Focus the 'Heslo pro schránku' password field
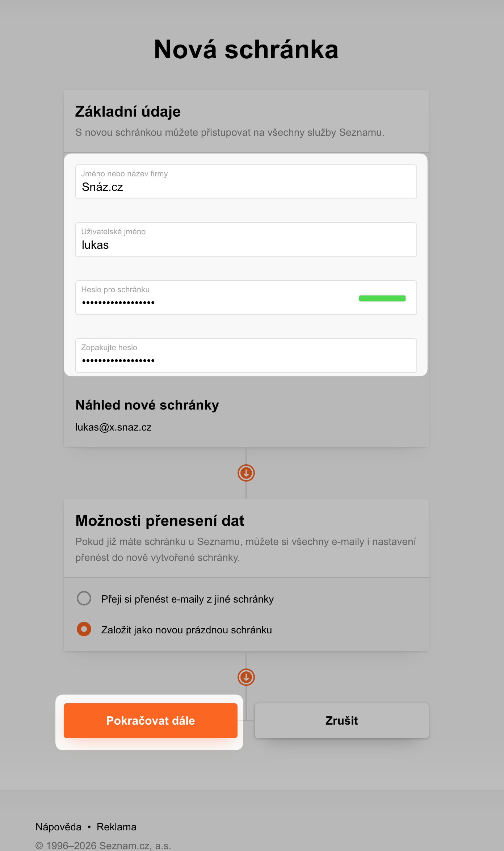The image size is (504, 851). pos(217,298)
